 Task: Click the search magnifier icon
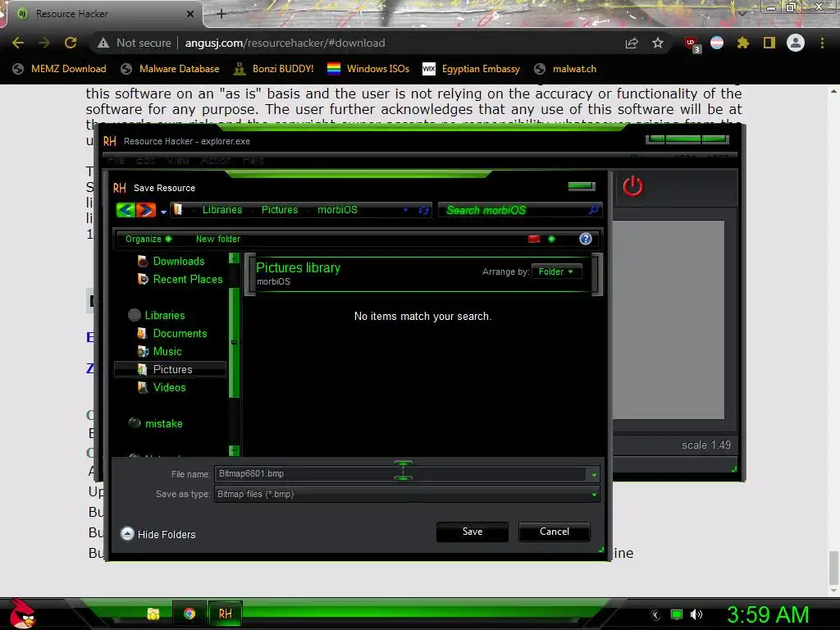(593, 210)
